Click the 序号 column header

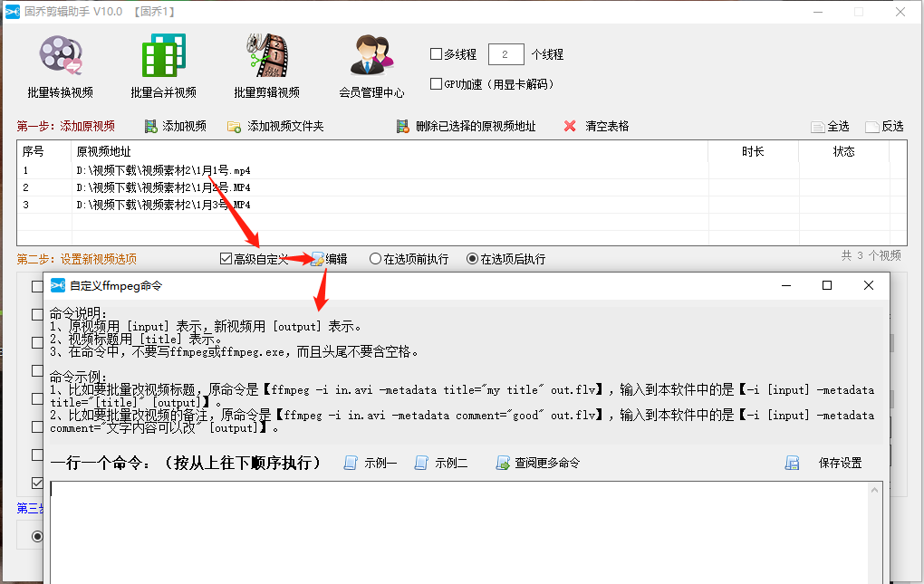tap(44, 151)
